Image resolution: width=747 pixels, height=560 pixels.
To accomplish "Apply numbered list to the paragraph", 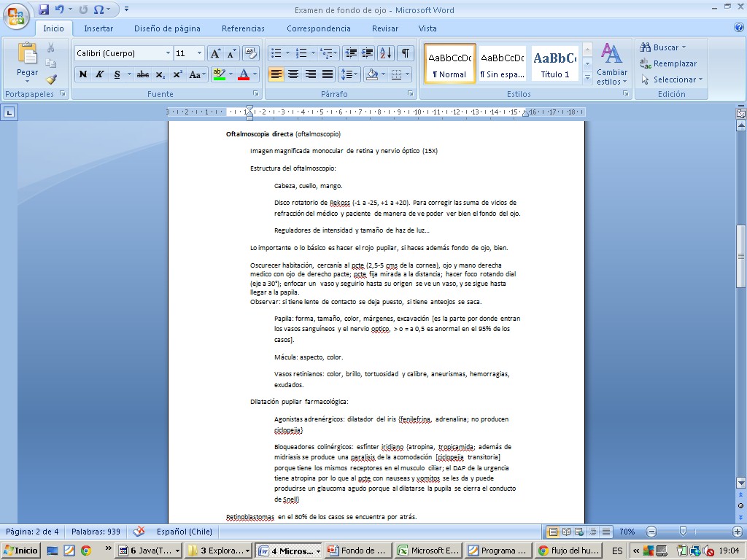I will [300, 53].
